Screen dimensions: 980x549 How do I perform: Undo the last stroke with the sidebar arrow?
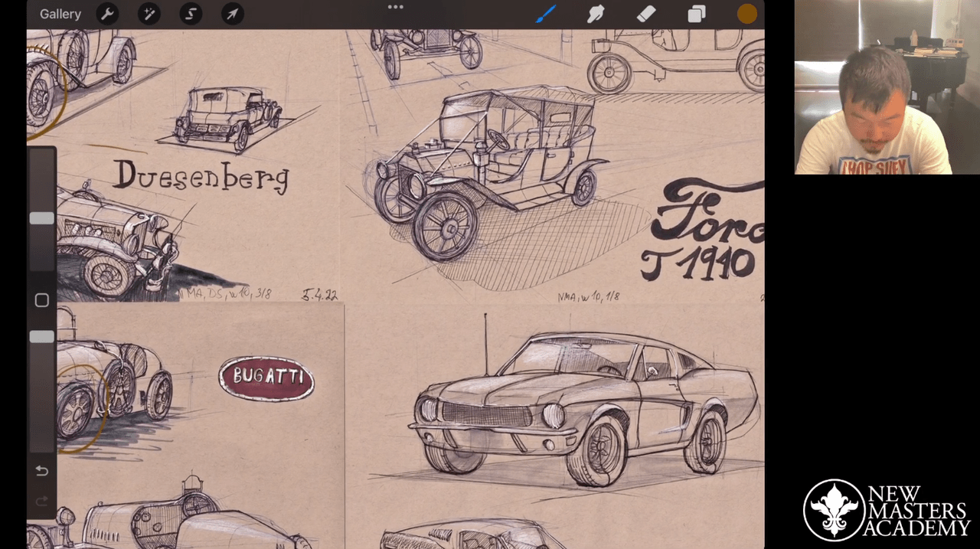(42, 470)
